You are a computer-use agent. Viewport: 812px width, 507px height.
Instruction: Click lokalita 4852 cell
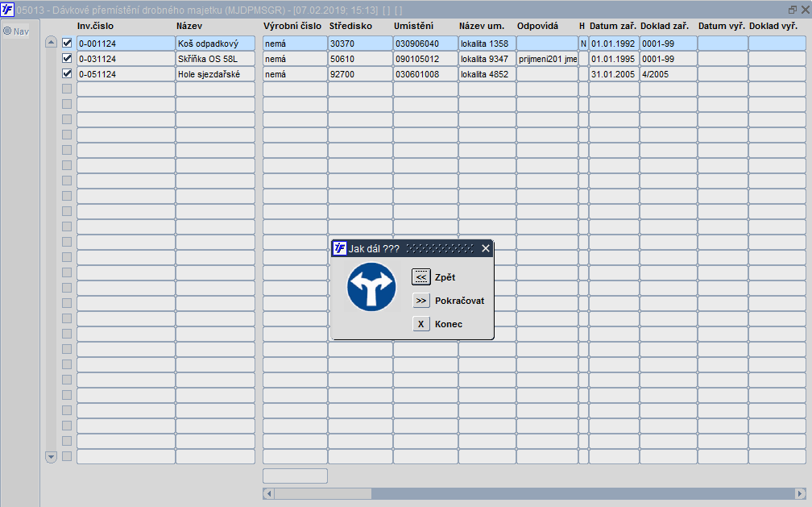487,74
